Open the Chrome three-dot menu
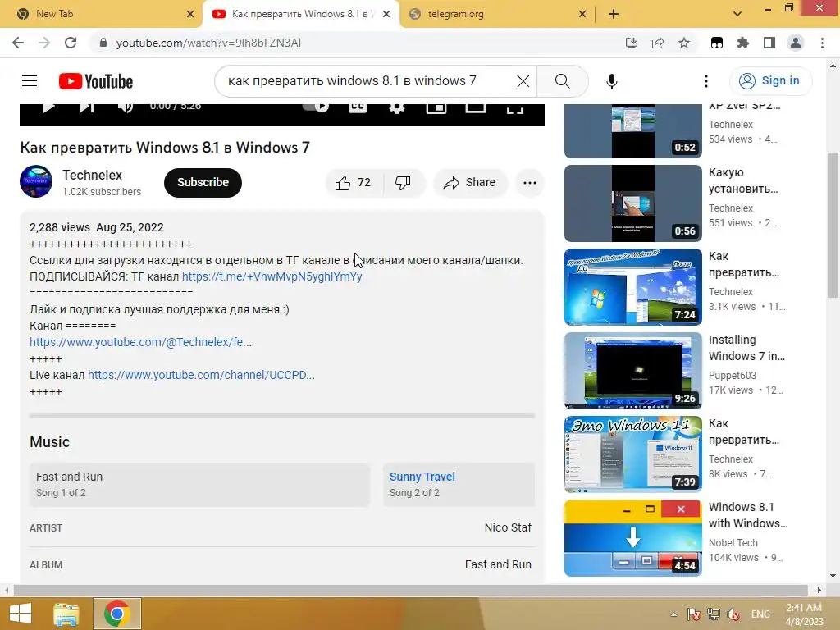This screenshot has height=630, width=840. [822, 43]
